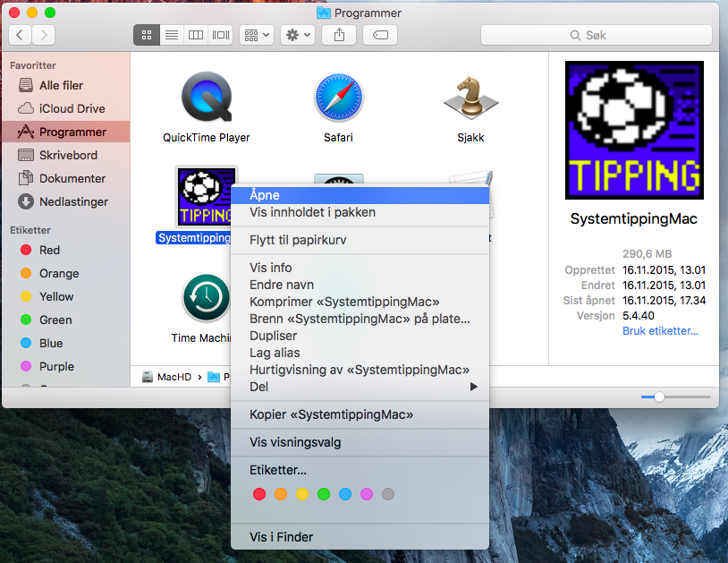The width and height of the screenshot is (728, 563).
Task: Select the QuickTime Player app icon
Action: 207,98
